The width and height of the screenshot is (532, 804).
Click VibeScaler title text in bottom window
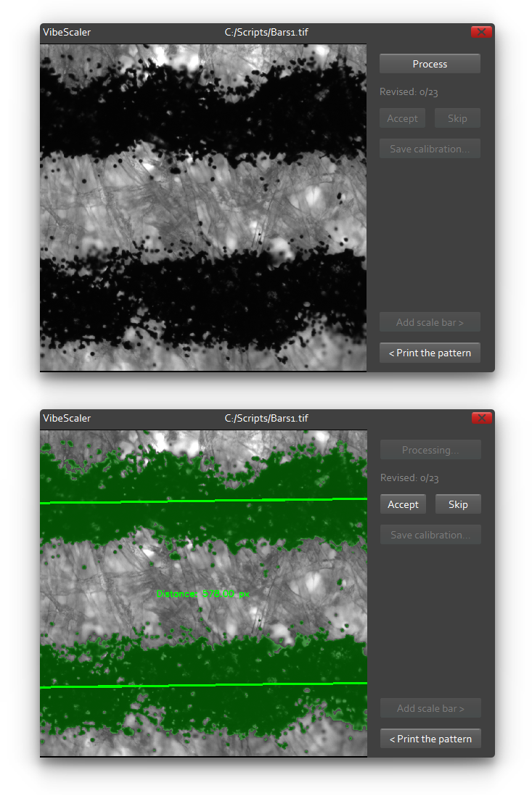click(67, 418)
